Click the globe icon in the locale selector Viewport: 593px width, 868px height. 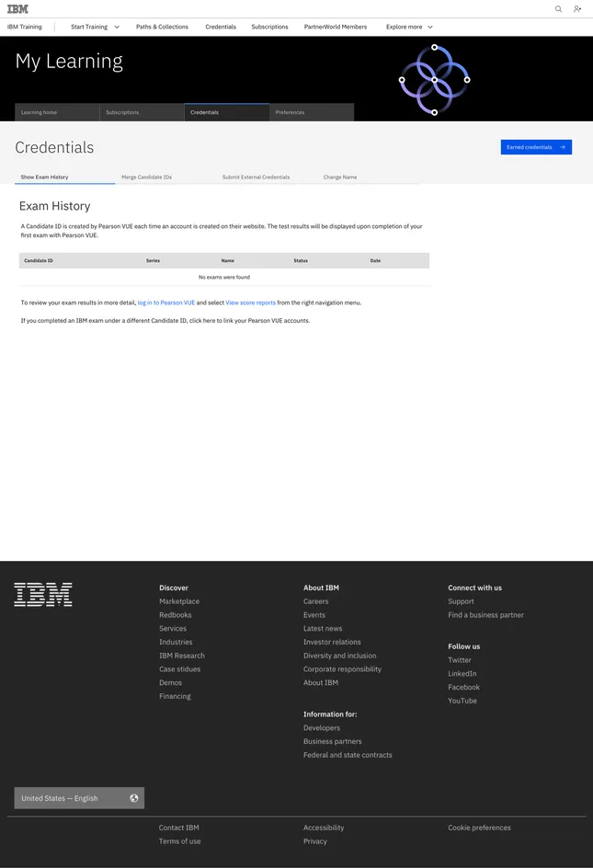pos(134,798)
